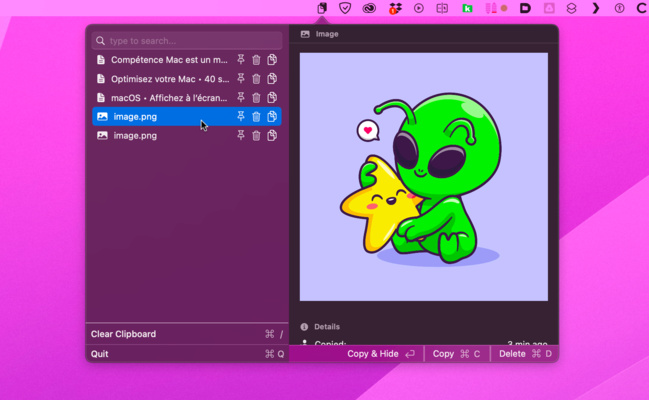The width and height of the screenshot is (649, 400).
Task: Open Creative Cloud menu bar icon
Action: 370,8
